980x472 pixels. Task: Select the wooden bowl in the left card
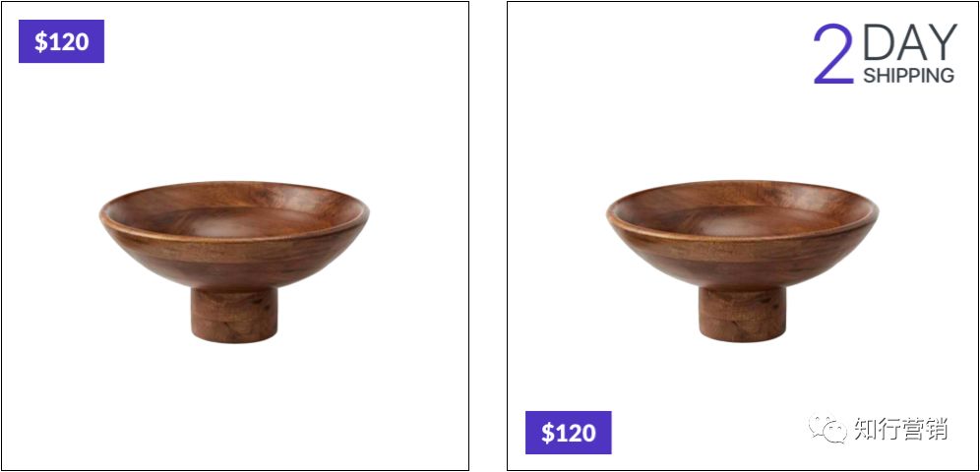234,262
